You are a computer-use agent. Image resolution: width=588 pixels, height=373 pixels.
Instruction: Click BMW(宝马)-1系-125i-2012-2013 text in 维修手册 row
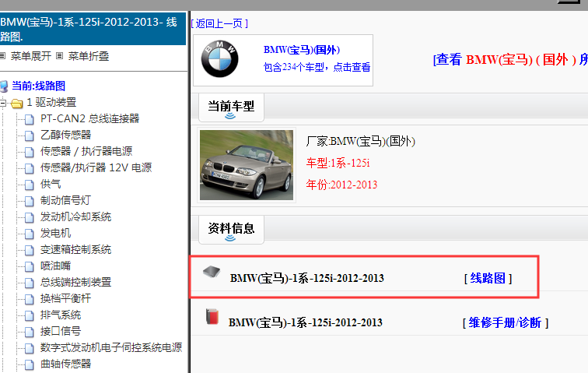(306, 322)
